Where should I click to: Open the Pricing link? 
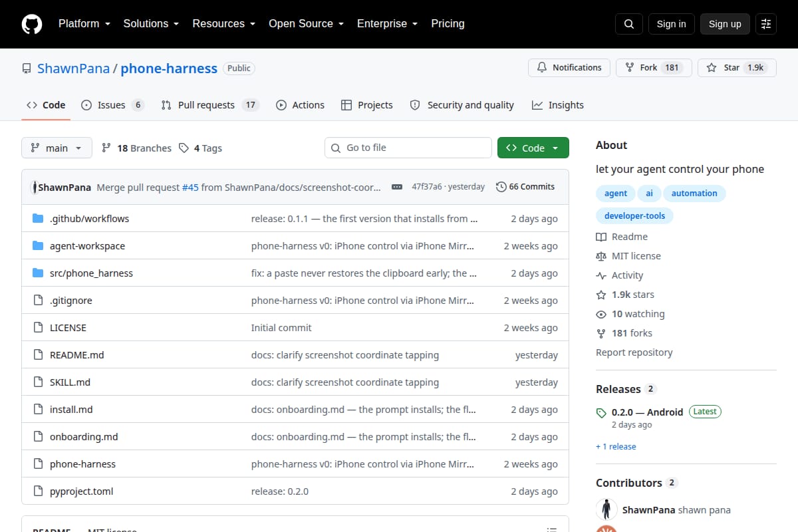448,24
